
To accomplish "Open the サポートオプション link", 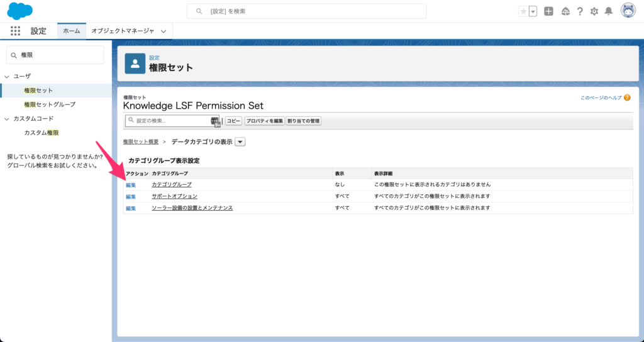I will coord(175,196).
